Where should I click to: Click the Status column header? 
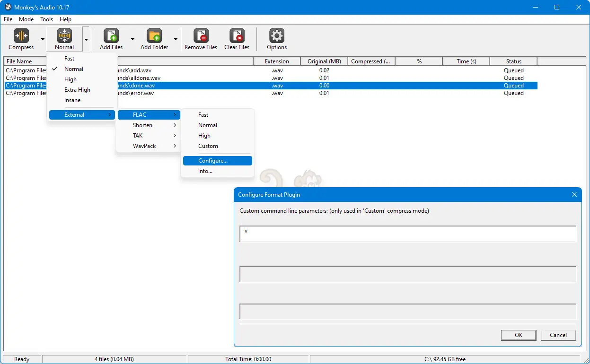point(513,61)
